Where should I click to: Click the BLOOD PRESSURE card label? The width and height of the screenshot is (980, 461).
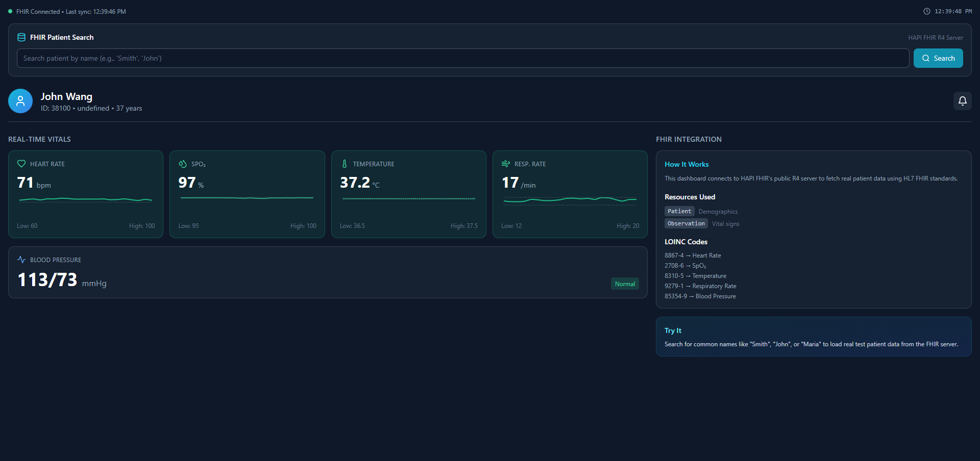(x=56, y=260)
